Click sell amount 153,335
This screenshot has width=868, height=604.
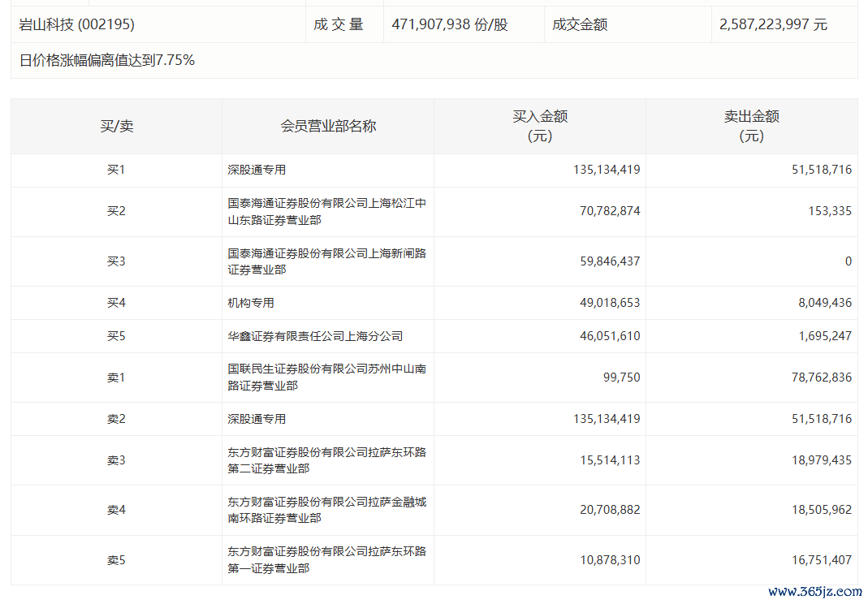[830, 212]
